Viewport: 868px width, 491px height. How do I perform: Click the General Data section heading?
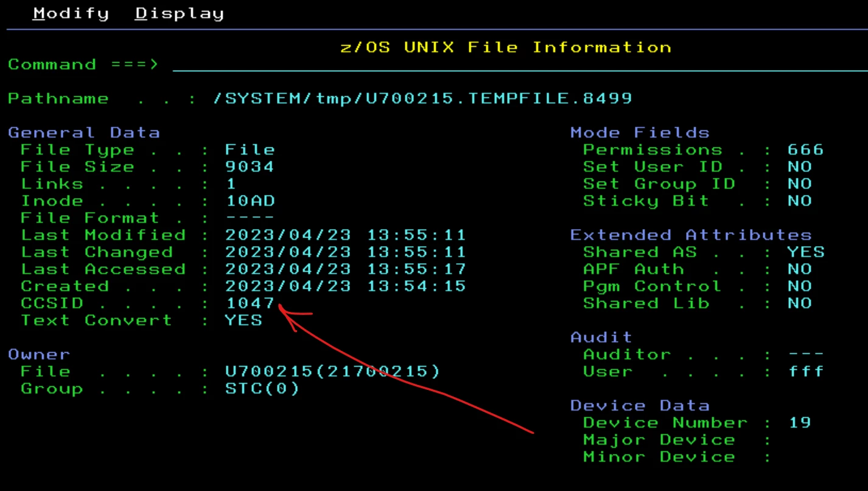coord(84,133)
